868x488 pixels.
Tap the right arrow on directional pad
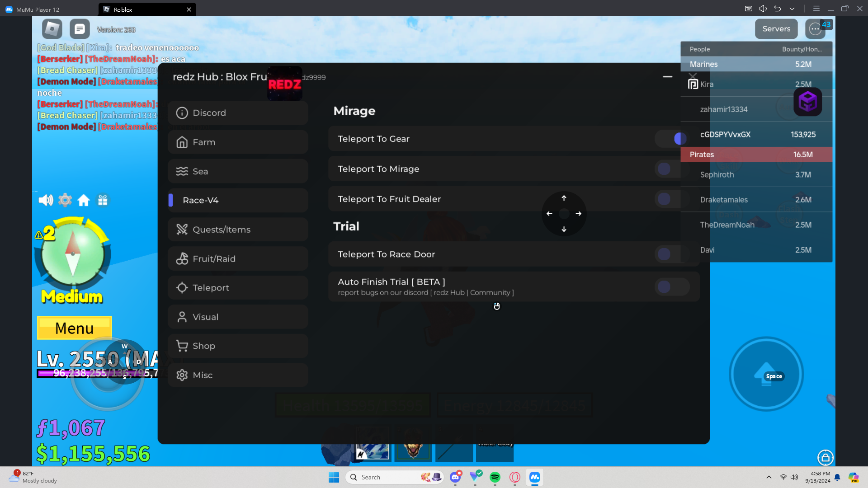coord(579,214)
